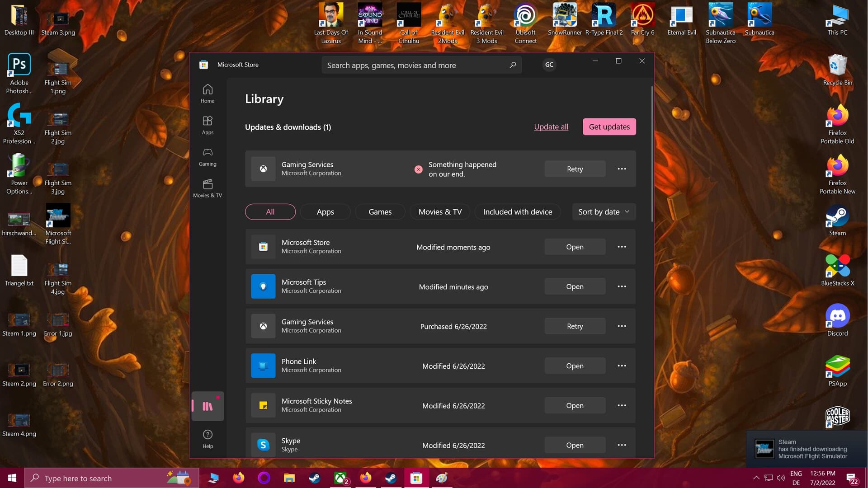
Task: Click the three-dots menu for Skype
Action: (622, 445)
